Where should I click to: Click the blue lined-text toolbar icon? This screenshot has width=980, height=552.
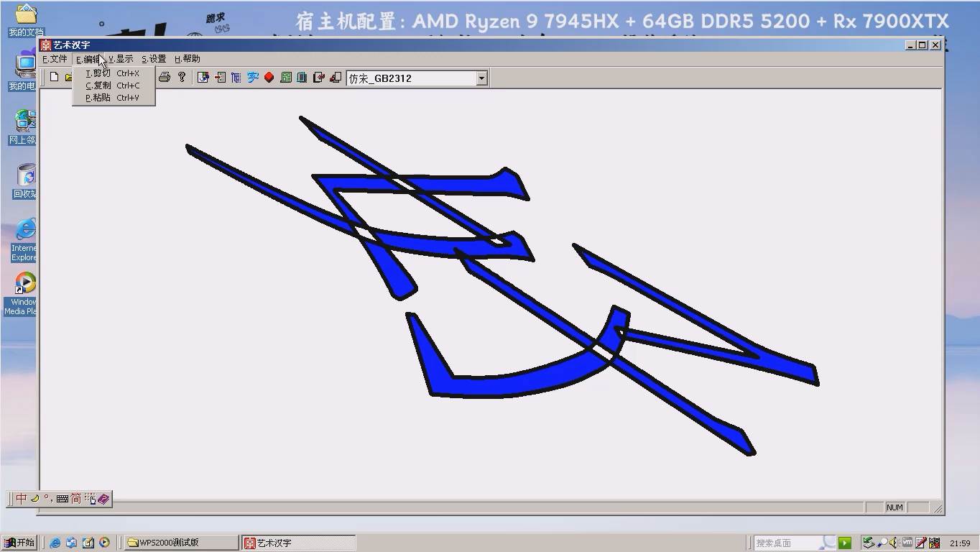point(236,77)
